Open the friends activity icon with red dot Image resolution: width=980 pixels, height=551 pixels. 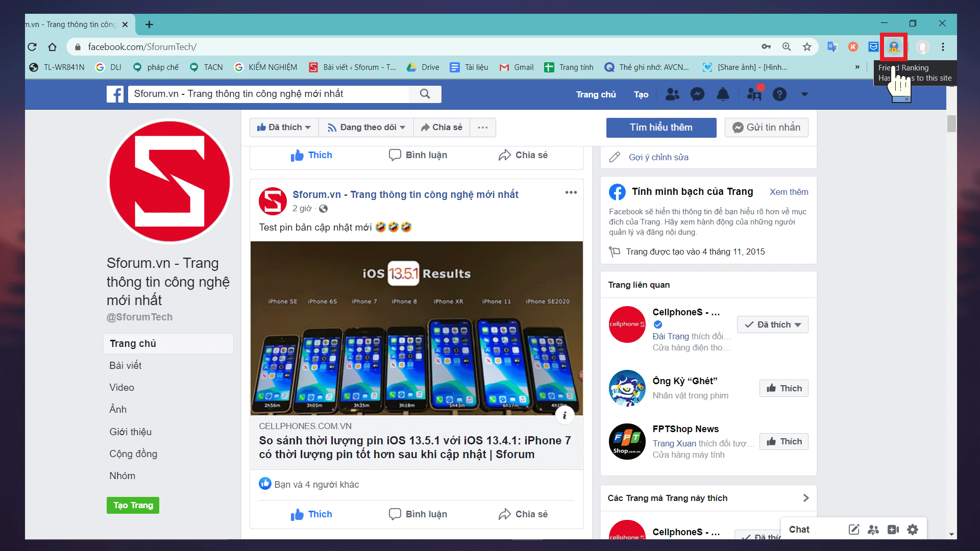coord(754,93)
